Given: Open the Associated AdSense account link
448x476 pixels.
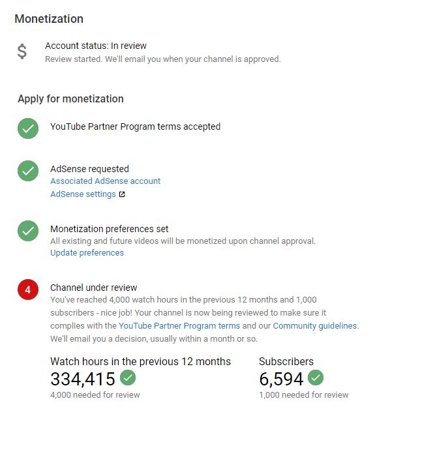Looking at the screenshot, I should [105, 181].
